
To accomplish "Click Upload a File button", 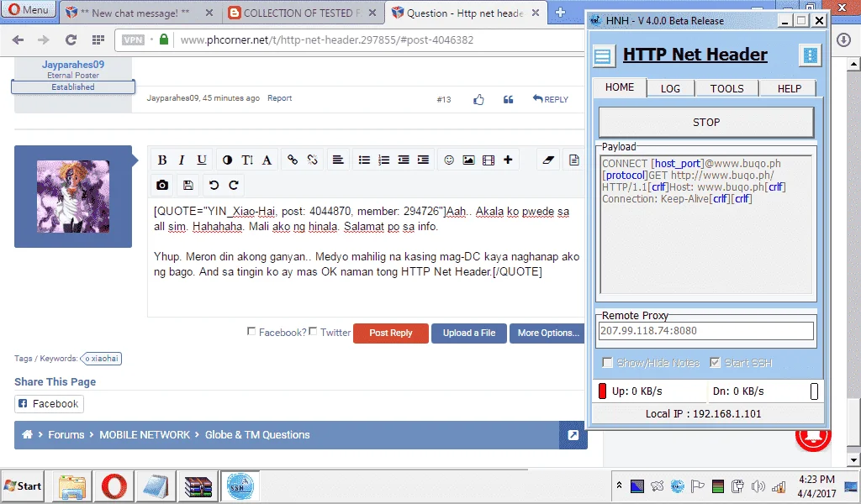I will tap(469, 333).
